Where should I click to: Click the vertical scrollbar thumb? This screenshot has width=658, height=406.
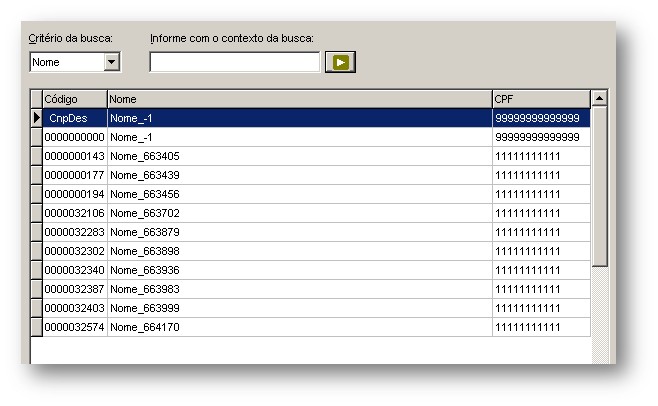(x=599, y=186)
